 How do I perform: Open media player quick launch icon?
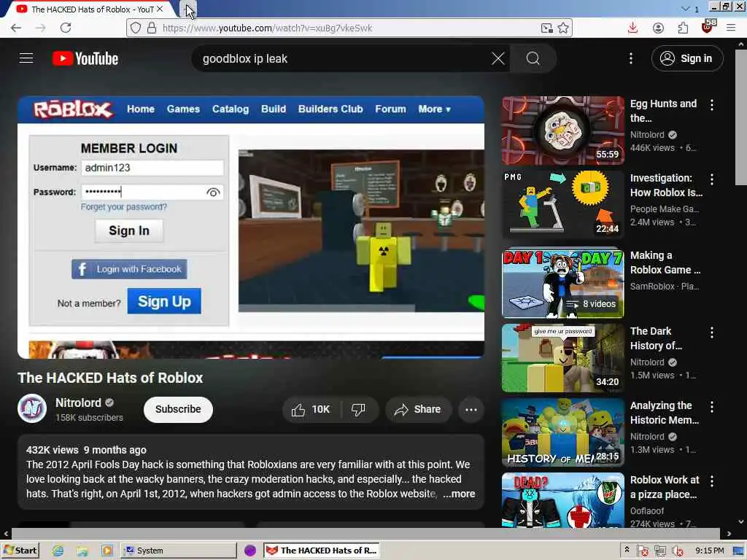coord(107,551)
